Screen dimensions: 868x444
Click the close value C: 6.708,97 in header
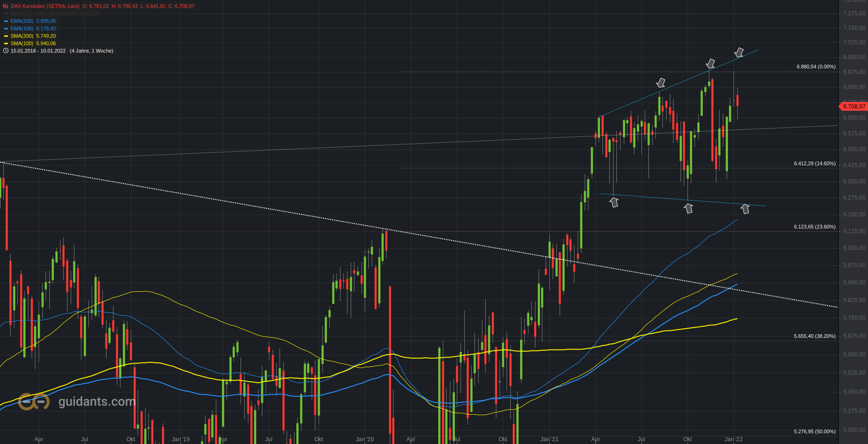(x=181, y=6)
